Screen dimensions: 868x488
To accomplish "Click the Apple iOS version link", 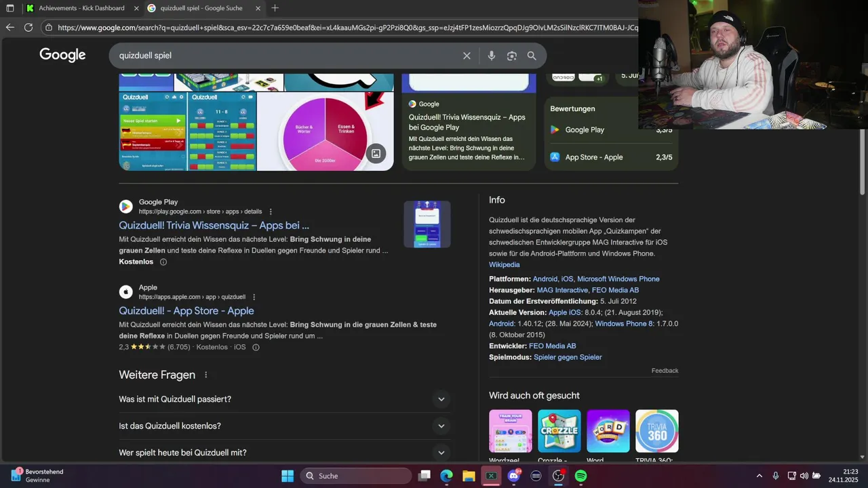I will click(x=565, y=312).
